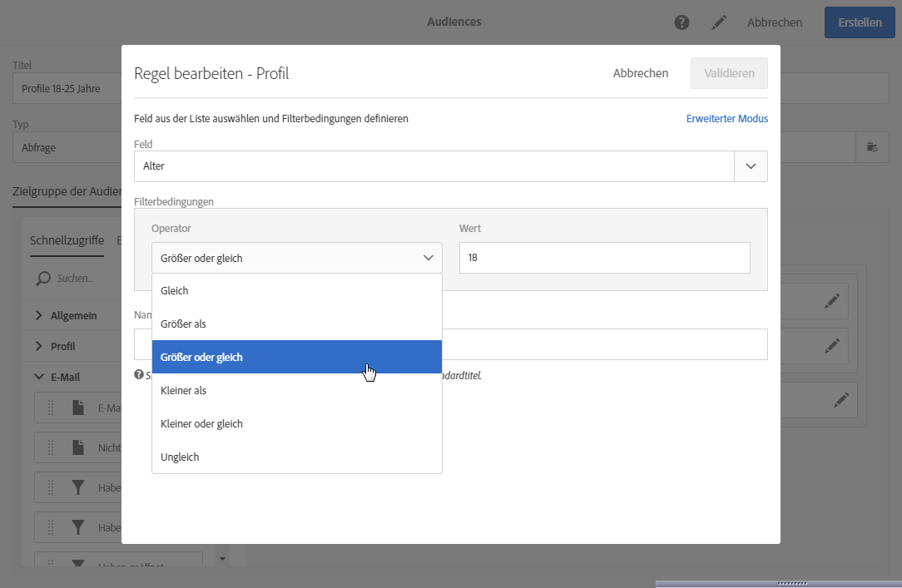The width and height of the screenshot is (902, 588).
Task: Click the second rule's pencil edit icon
Action: pyautogui.click(x=831, y=344)
